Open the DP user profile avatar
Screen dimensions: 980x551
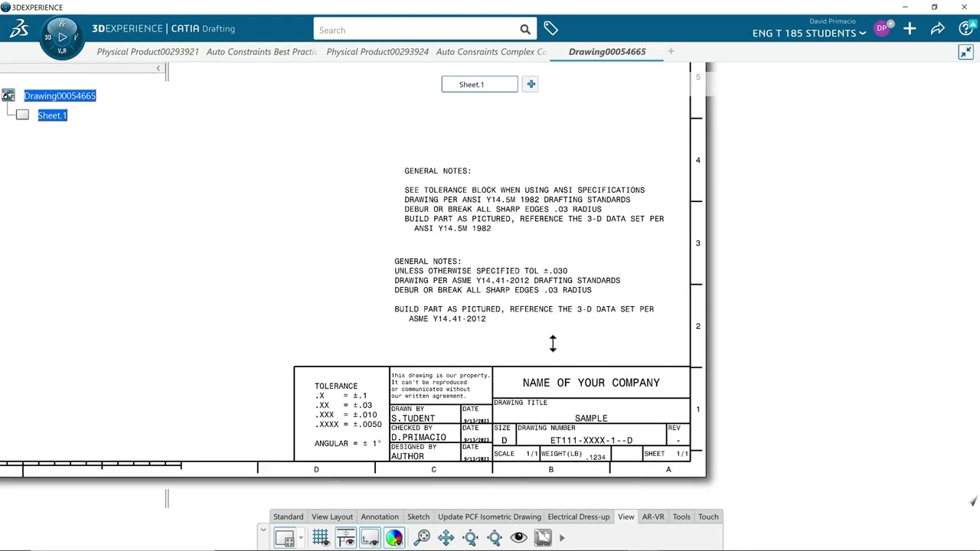click(883, 28)
